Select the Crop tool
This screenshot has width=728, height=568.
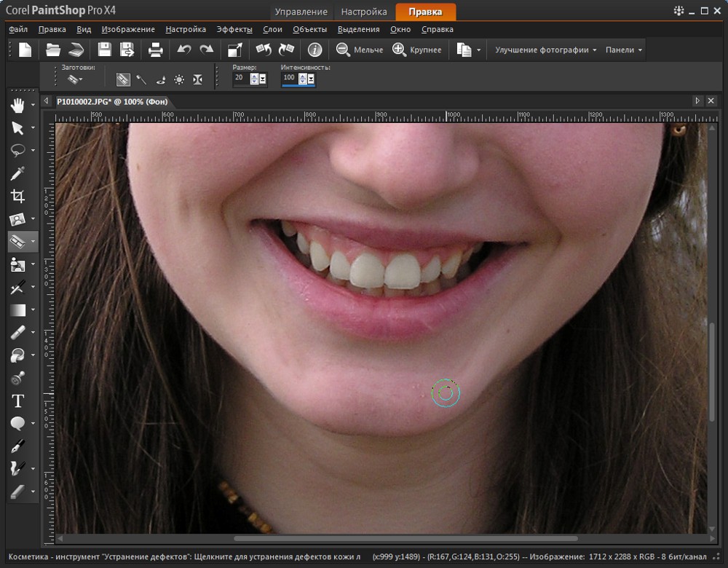17,196
